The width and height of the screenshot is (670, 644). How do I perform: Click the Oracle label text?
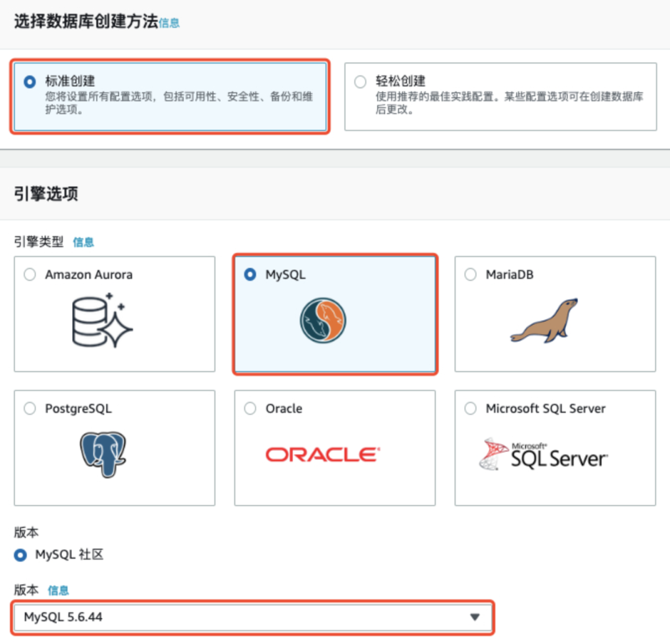point(284,408)
